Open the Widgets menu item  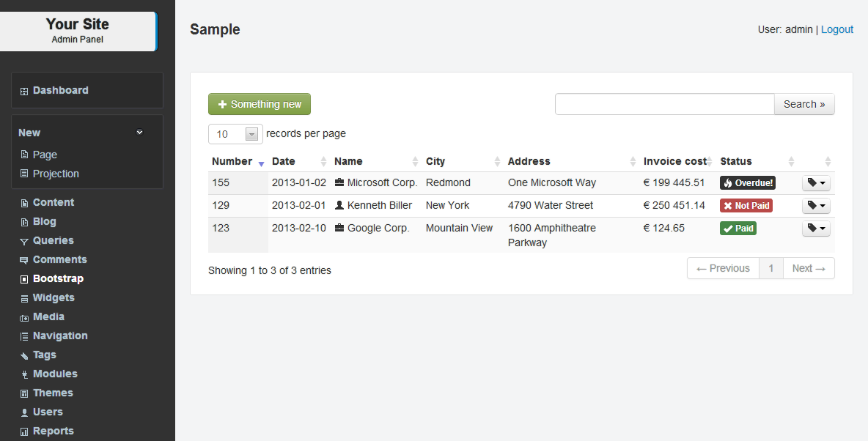pos(54,297)
